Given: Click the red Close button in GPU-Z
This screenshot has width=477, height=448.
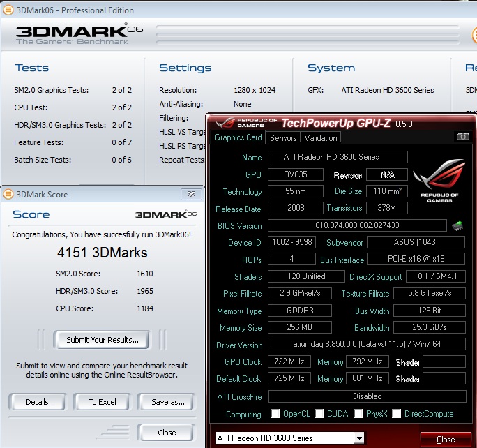Looking at the screenshot, I should click(446, 439).
